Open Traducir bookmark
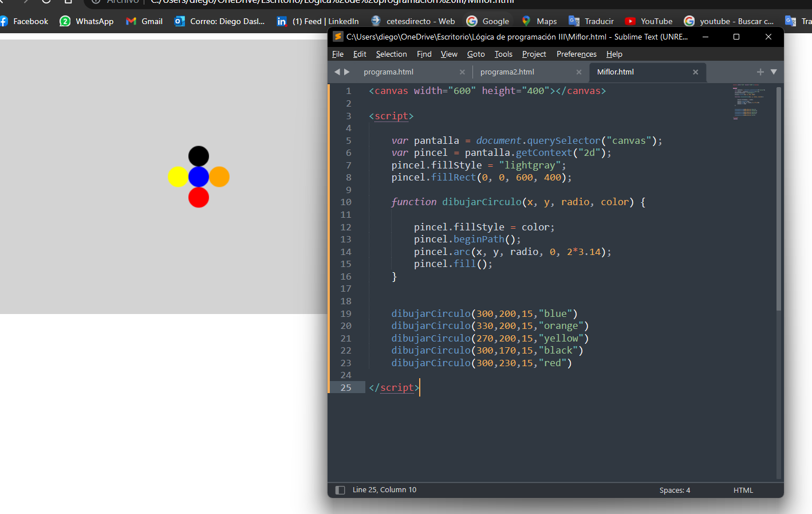The image size is (812, 514). (x=591, y=21)
